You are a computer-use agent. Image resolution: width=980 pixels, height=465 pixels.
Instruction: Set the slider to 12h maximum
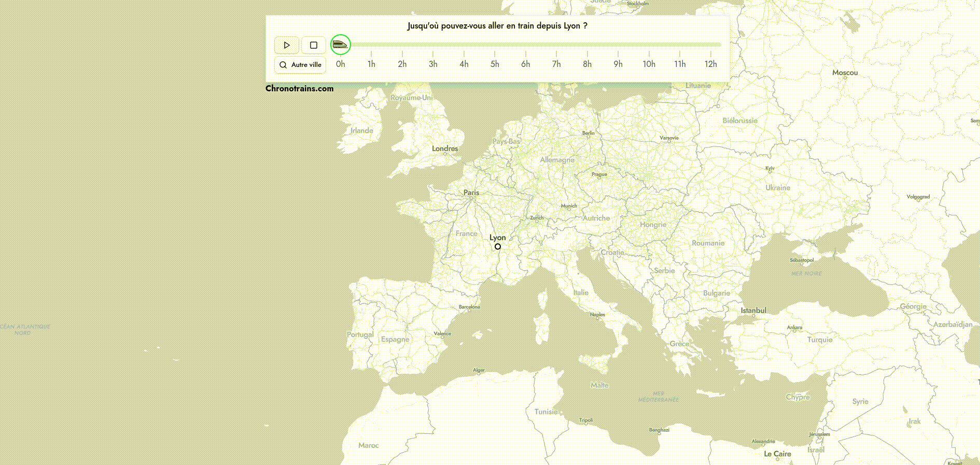[x=710, y=64]
